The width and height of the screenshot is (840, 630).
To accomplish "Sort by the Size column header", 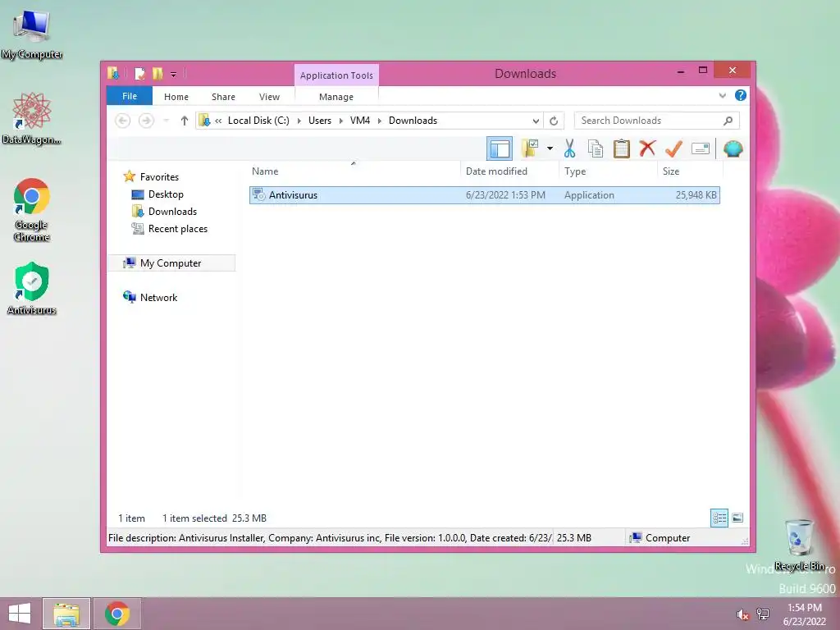I will click(x=691, y=171).
